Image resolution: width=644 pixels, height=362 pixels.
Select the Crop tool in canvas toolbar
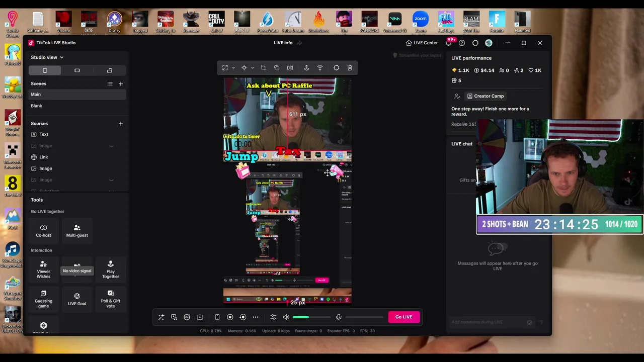(x=263, y=68)
